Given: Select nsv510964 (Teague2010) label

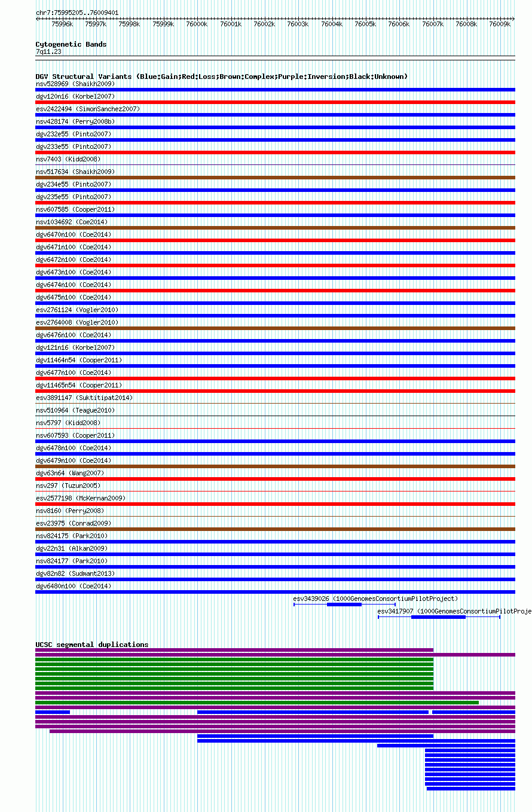Looking at the screenshot, I should point(75,410).
